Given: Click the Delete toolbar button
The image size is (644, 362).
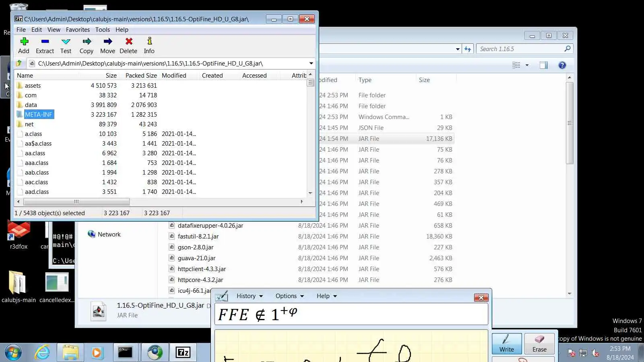Looking at the screenshot, I should click(x=128, y=45).
